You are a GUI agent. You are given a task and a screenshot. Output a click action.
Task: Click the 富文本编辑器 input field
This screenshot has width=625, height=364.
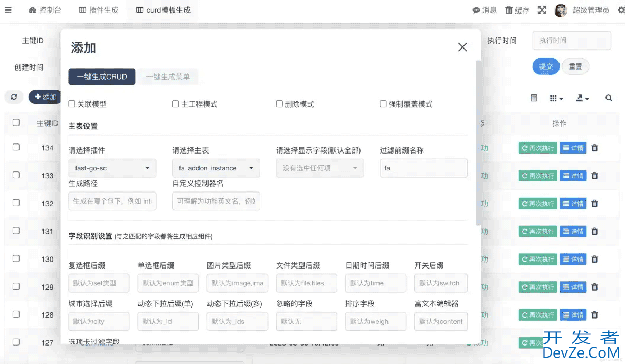(x=441, y=321)
